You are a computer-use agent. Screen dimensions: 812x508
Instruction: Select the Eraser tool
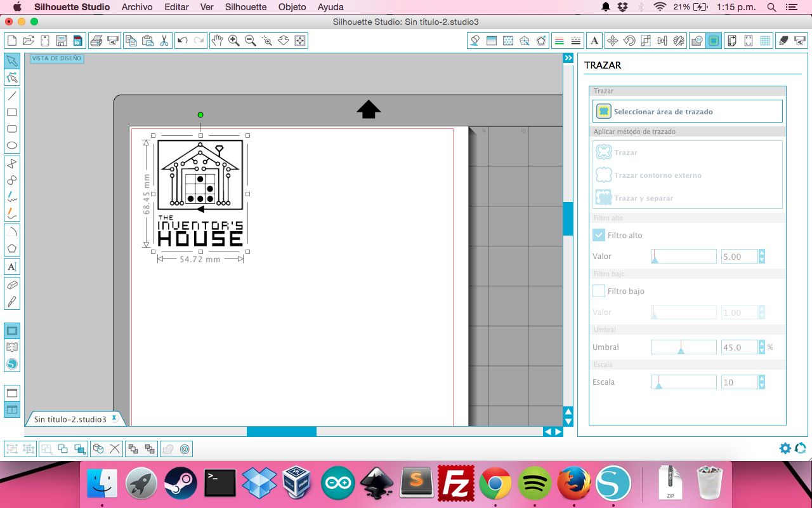click(12, 285)
